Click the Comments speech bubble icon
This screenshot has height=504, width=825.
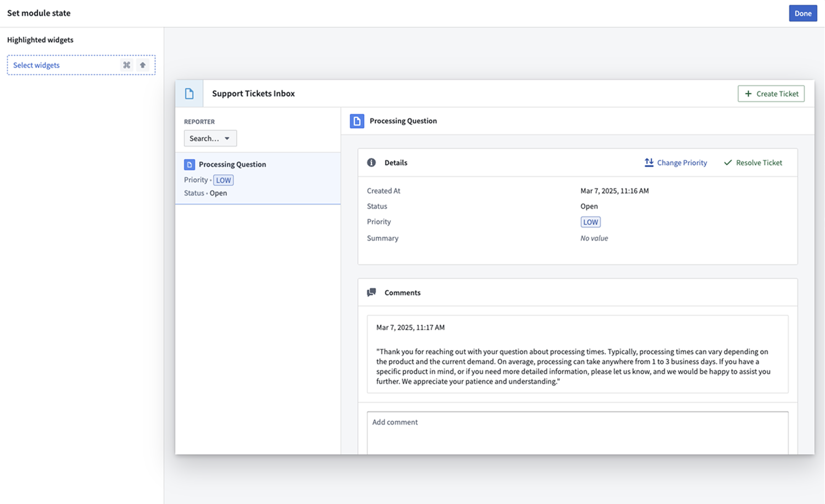[371, 292]
